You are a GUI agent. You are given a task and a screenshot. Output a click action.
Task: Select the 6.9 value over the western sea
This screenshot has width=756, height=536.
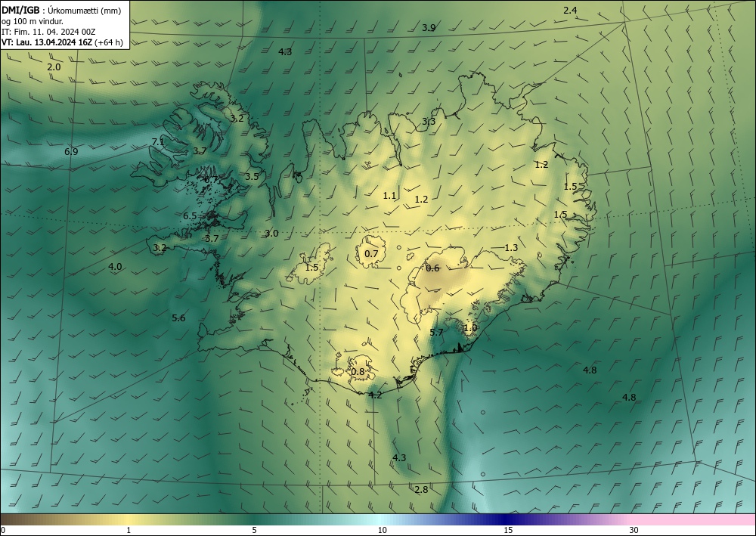[x=71, y=152]
